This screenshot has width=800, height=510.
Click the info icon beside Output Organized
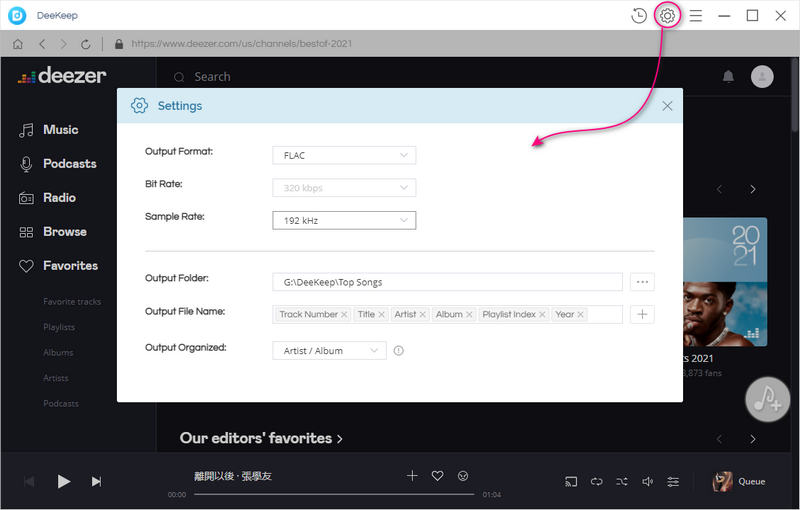398,350
